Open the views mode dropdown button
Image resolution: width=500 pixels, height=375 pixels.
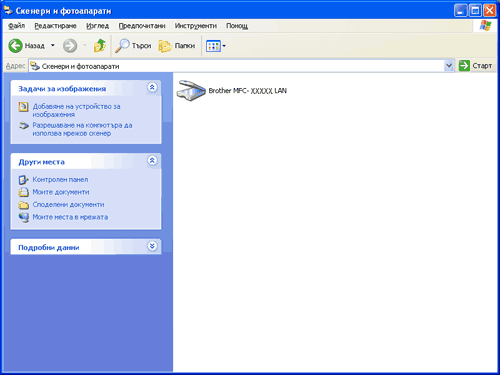(216, 46)
